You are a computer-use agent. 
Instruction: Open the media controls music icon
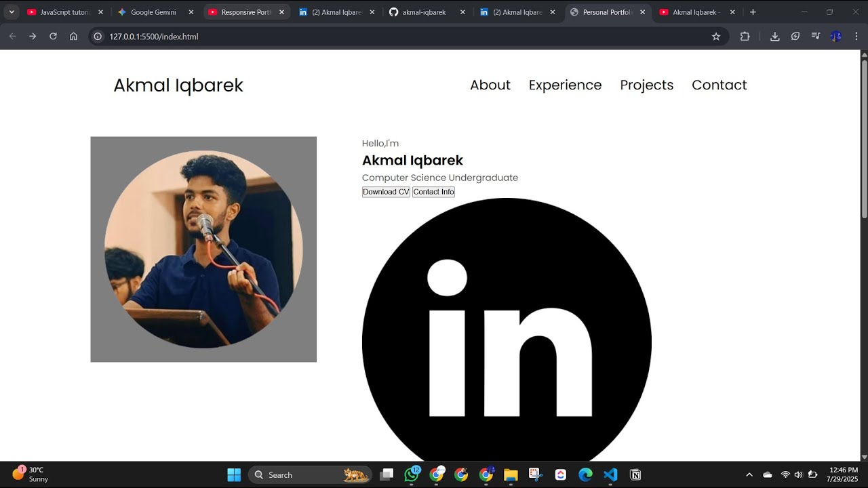(816, 37)
